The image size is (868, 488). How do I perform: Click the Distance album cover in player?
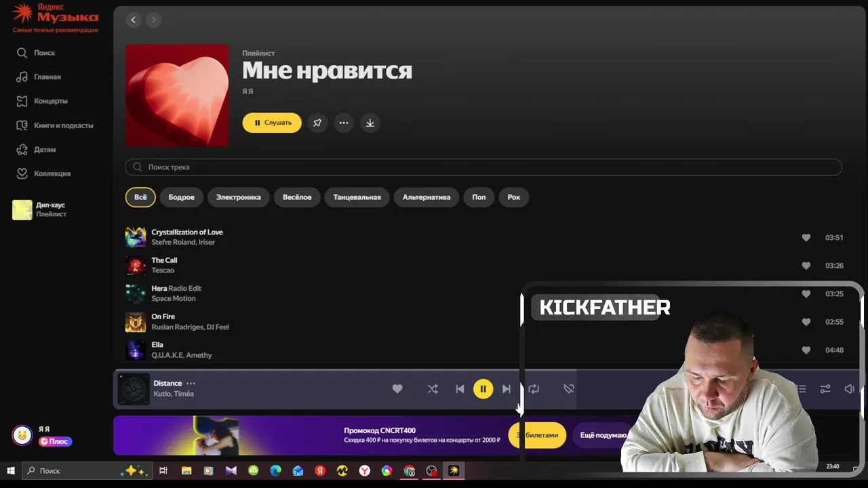point(134,389)
